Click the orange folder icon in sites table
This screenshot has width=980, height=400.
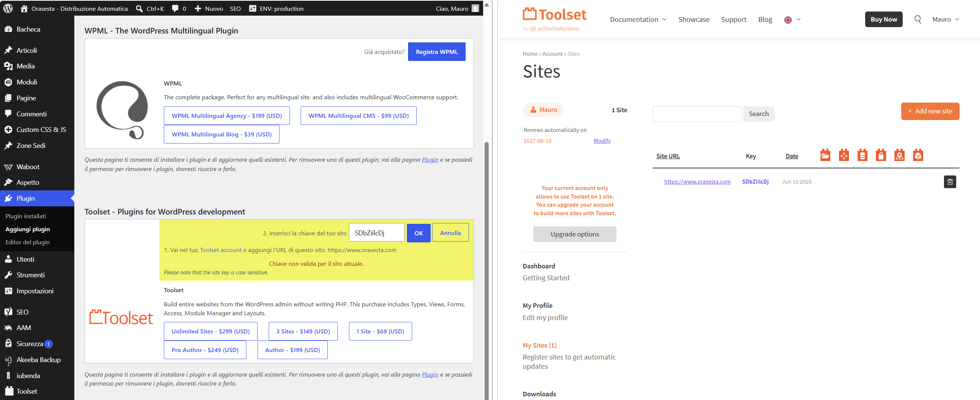tap(825, 155)
